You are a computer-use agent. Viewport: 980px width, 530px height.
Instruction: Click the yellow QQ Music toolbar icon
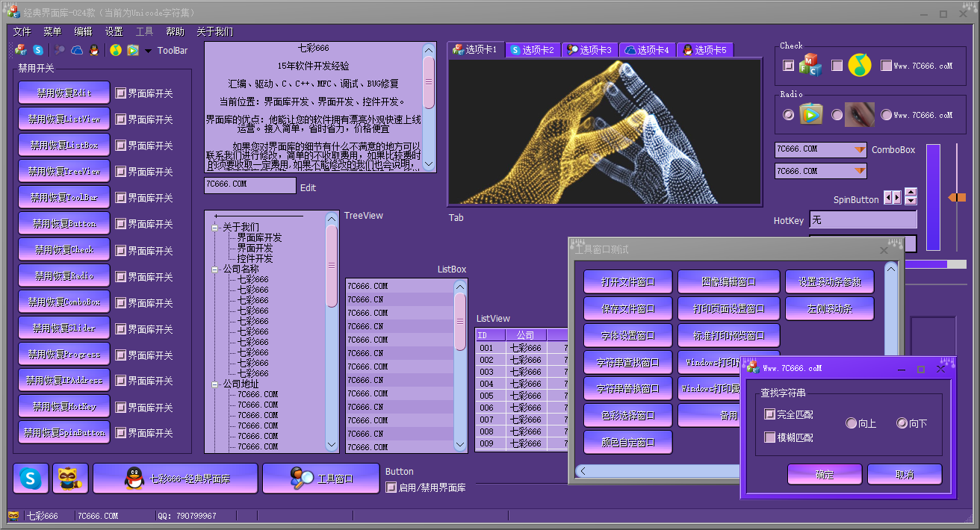(115, 51)
